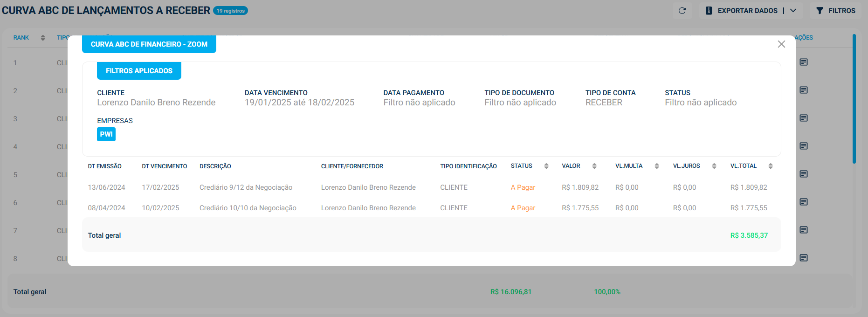The image size is (868, 317).
Task: Click valor R$ 1.775,55 in Valor column
Action: click(x=580, y=208)
